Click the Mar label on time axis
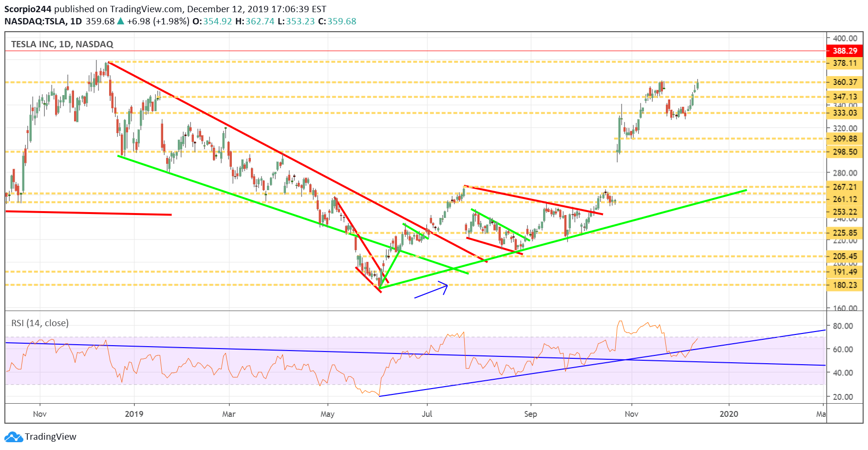Viewport: 868px width, 450px height. [x=228, y=414]
